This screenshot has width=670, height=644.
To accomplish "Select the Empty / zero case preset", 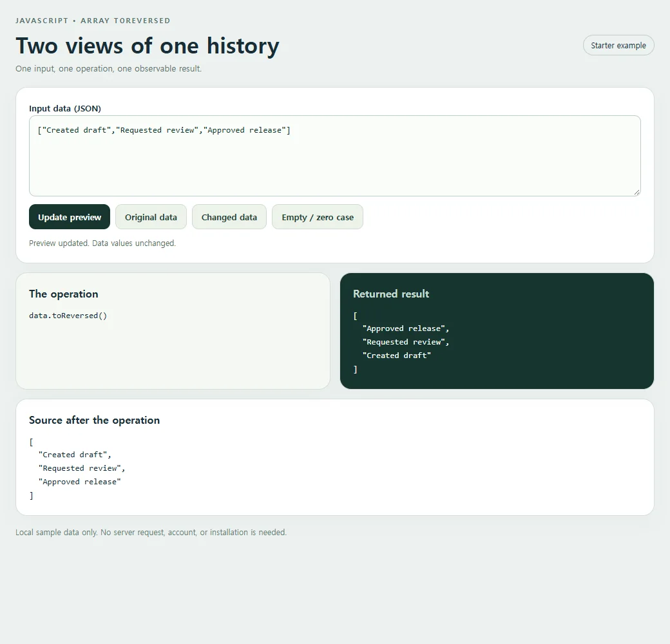I will tap(318, 217).
